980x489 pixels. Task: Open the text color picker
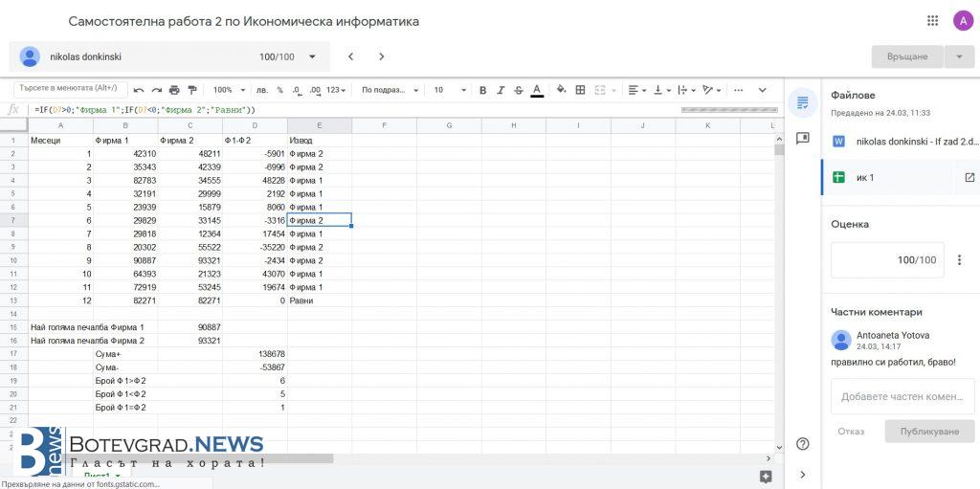537,90
